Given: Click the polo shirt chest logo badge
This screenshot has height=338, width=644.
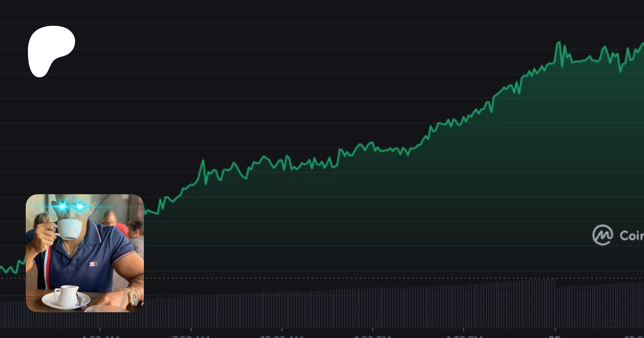Looking at the screenshot, I should point(93,264).
